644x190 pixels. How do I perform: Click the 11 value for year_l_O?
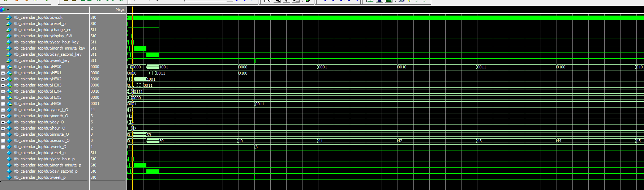coord(93,110)
